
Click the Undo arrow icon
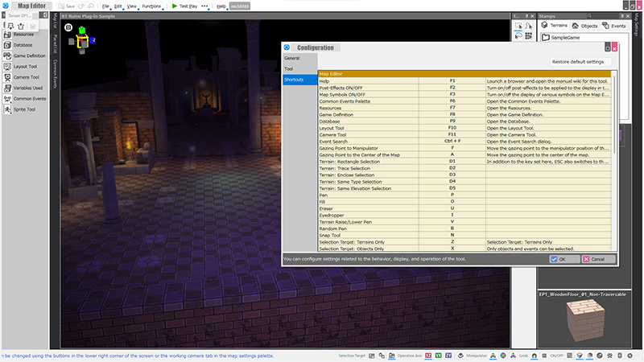pyautogui.click(x=81, y=6)
